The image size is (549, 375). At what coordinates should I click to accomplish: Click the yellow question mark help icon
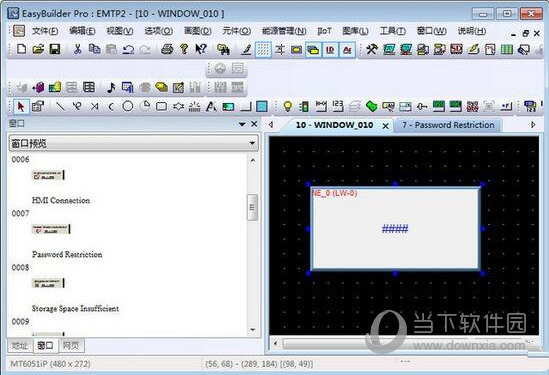tap(184, 49)
